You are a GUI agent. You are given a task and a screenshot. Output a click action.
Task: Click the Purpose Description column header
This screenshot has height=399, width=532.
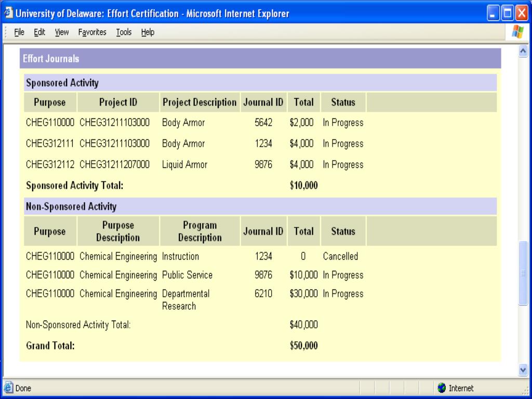pyautogui.click(x=118, y=231)
